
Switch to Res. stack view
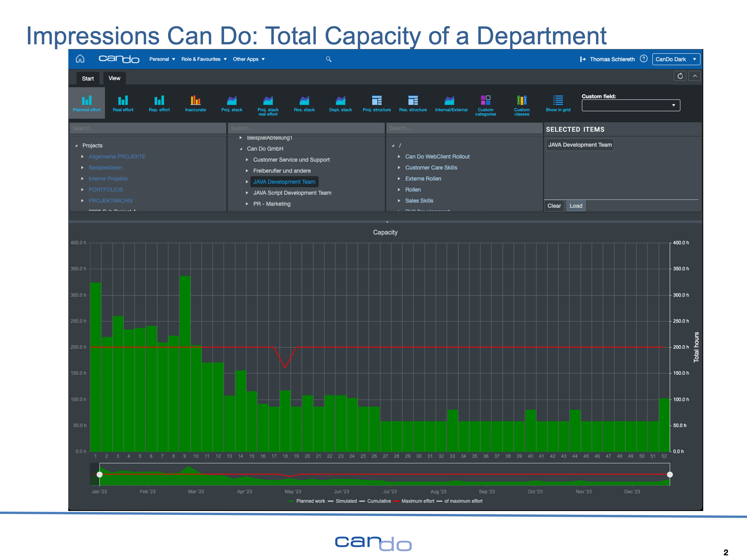coord(304,103)
